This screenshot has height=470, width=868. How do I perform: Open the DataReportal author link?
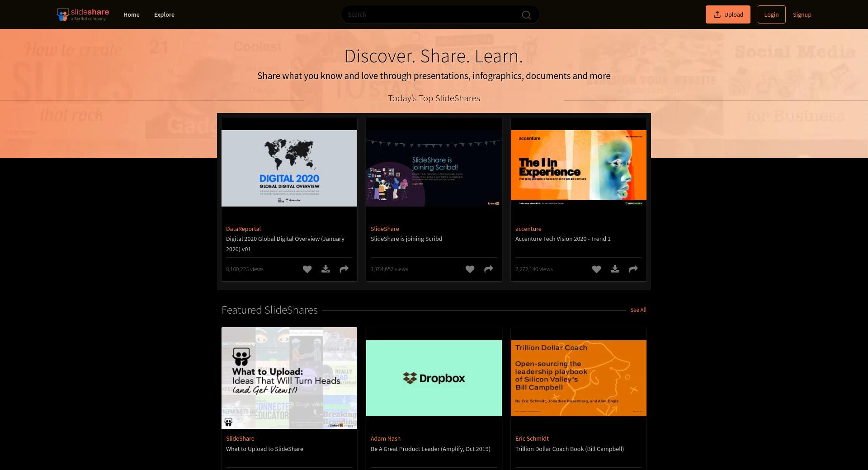click(x=243, y=229)
